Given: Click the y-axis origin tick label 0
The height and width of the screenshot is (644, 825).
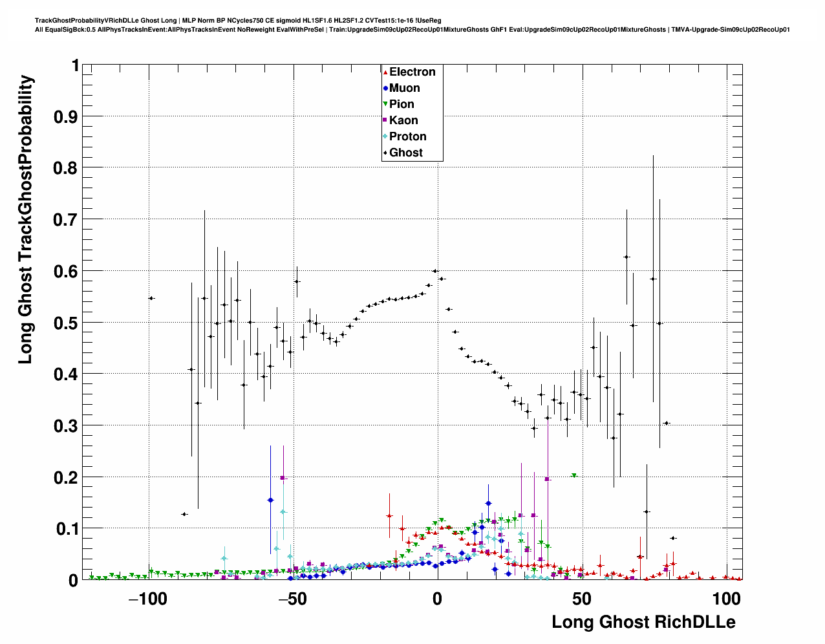Looking at the screenshot, I should coord(74,580).
